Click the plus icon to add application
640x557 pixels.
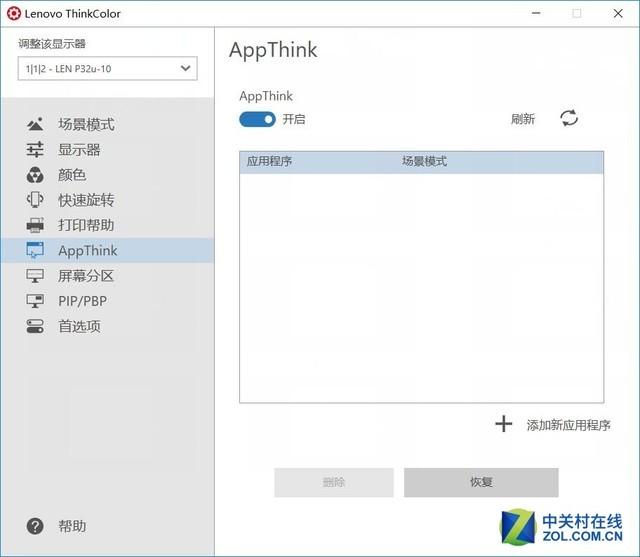504,424
